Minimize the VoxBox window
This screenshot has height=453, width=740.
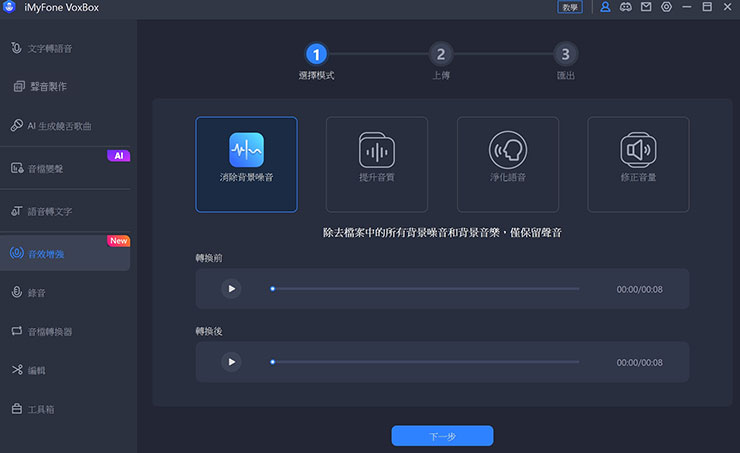(x=687, y=7)
